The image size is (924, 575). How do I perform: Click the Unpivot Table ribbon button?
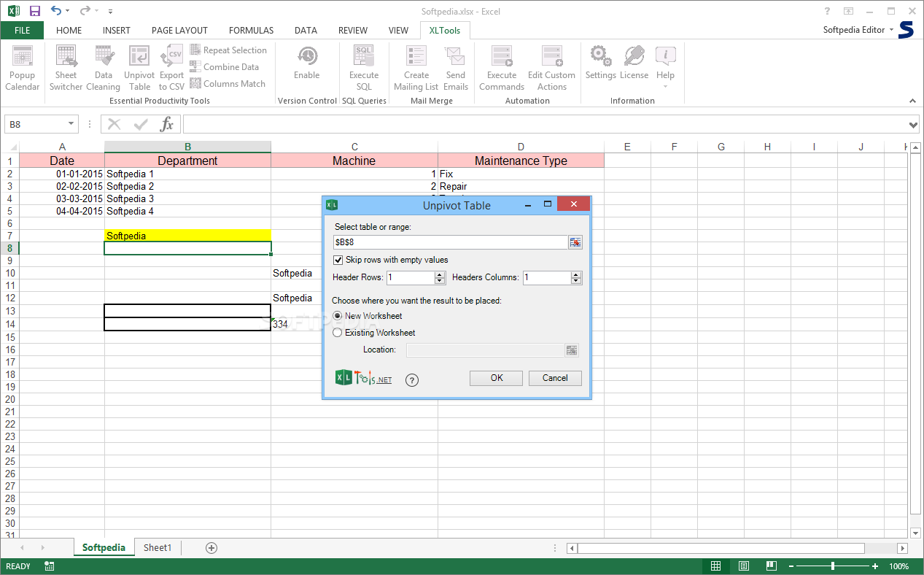point(139,67)
